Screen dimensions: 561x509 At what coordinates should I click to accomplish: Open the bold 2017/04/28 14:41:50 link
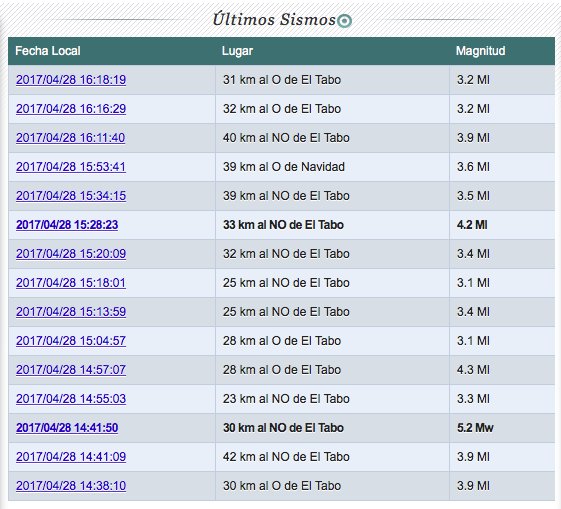[67, 427]
